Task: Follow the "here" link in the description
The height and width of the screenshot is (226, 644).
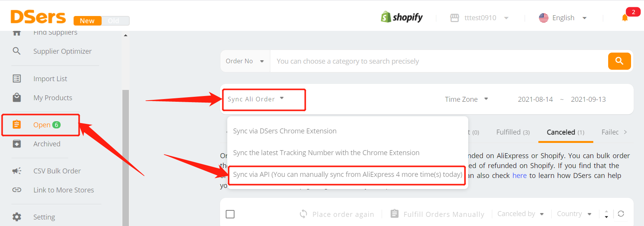Action: tap(519, 175)
